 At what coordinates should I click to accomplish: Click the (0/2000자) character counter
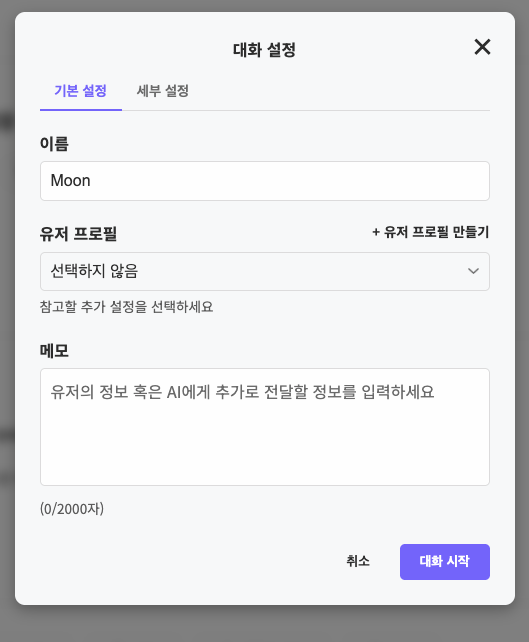click(x=72, y=509)
